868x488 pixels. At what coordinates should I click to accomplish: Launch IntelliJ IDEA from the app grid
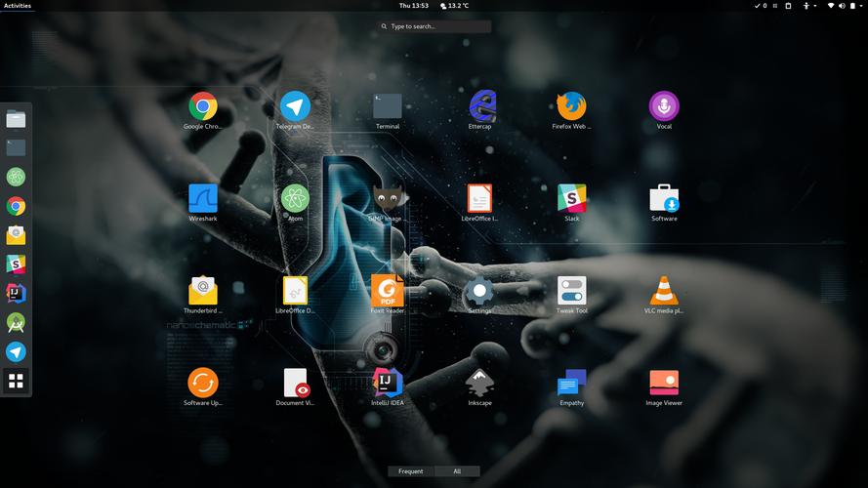[x=388, y=386]
